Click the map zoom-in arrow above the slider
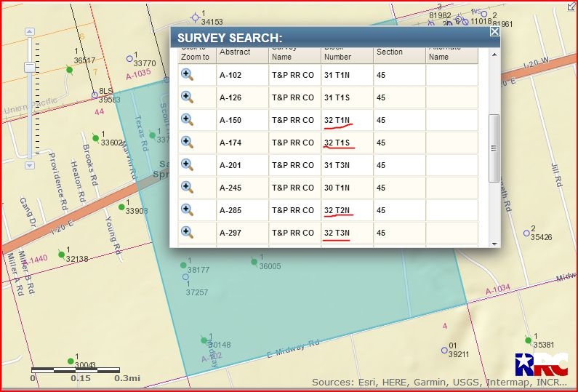The width and height of the screenshot is (578, 392). 30,32
